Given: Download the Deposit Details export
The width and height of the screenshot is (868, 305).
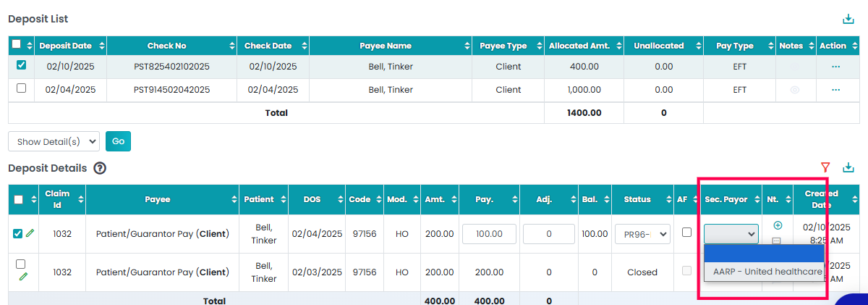Looking at the screenshot, I should coord(848,168).
